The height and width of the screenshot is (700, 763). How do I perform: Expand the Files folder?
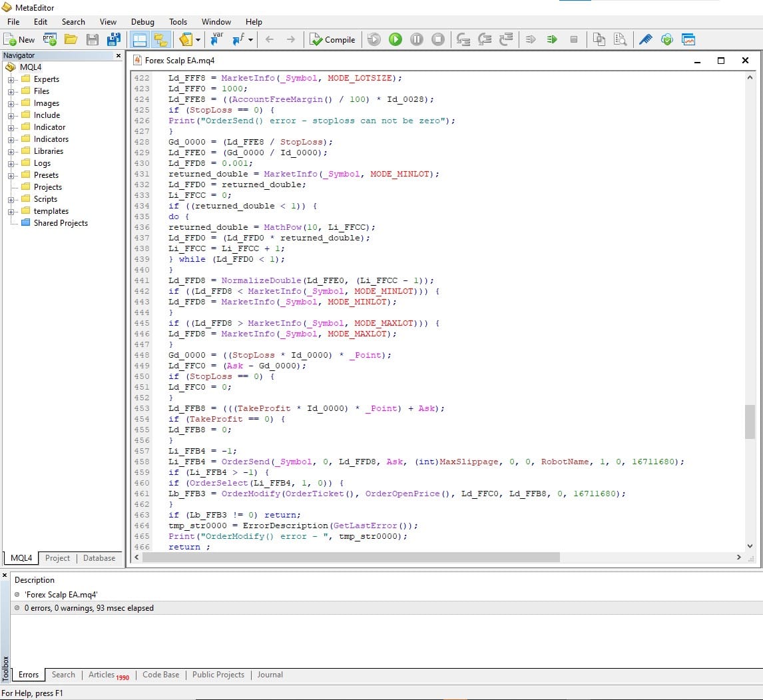pos(11,91)
